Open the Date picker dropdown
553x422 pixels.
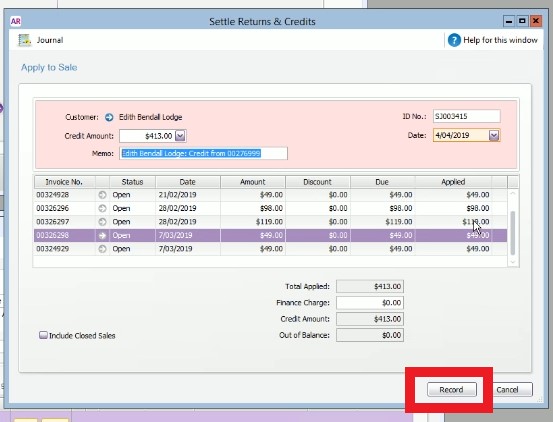click(494, 135)
